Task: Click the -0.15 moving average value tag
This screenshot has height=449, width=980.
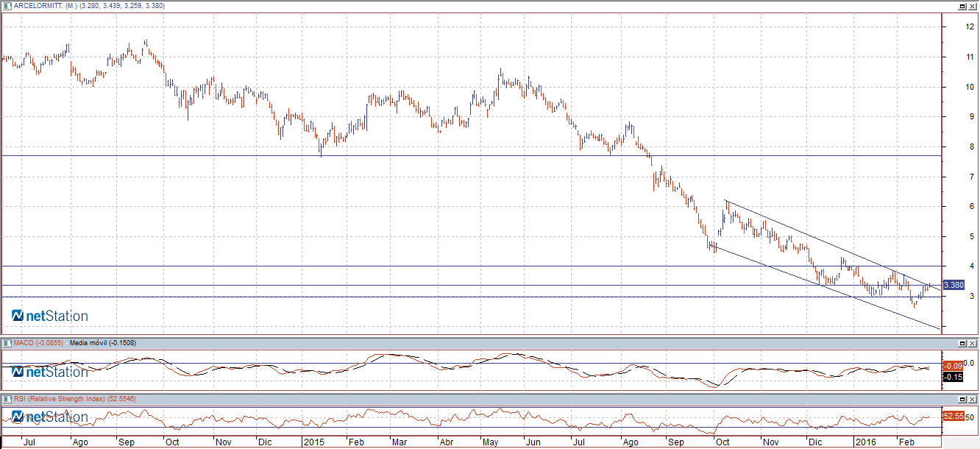Action: coord(953,377)
